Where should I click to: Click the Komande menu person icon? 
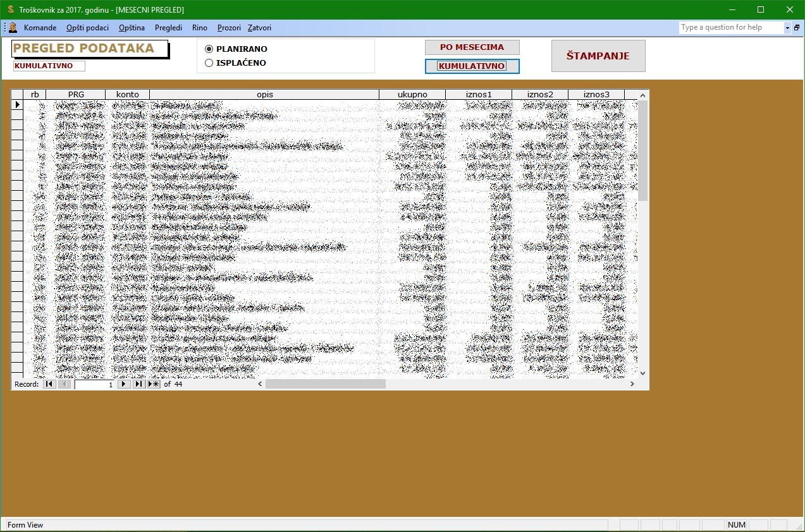pyautogui.click(x=13, y=28)
